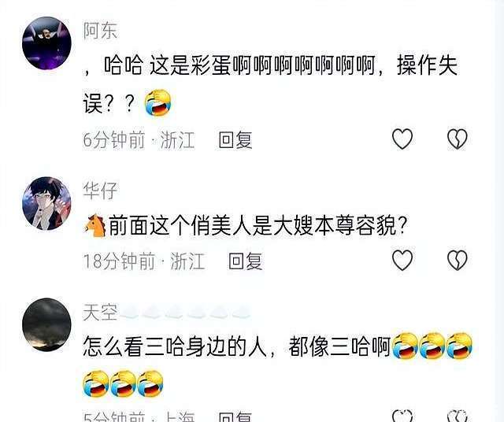Image resolution: width=504 pixels, height=422 pixels.
Task: Like 阿东's comment with heart icon
Action: click(402, 139)
